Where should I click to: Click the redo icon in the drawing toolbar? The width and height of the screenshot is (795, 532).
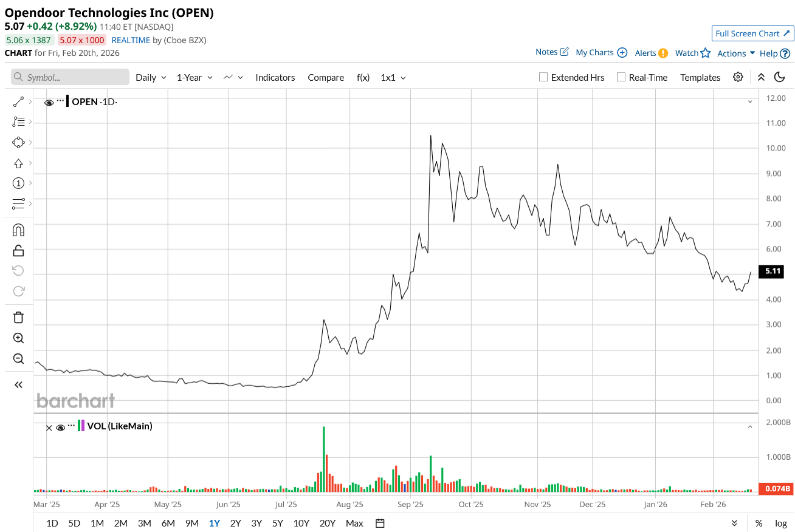click(18, 291)
